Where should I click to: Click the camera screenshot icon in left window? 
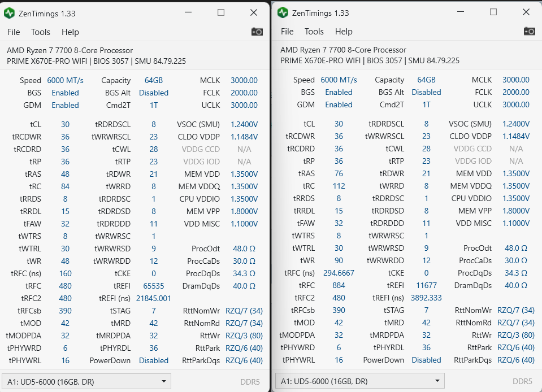tap(257, 32)
